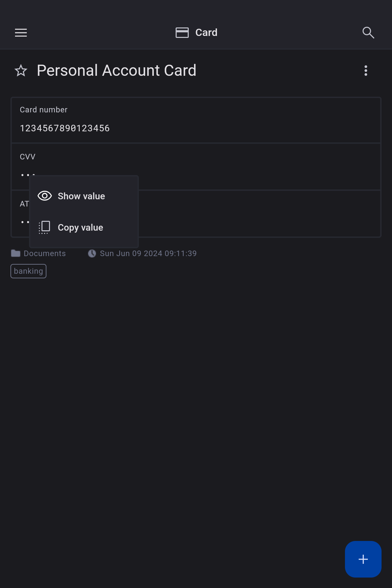Open the three-dot more options menu
Image resolution: width=392 pixels, height=588 pixels.
click(366, 71)
